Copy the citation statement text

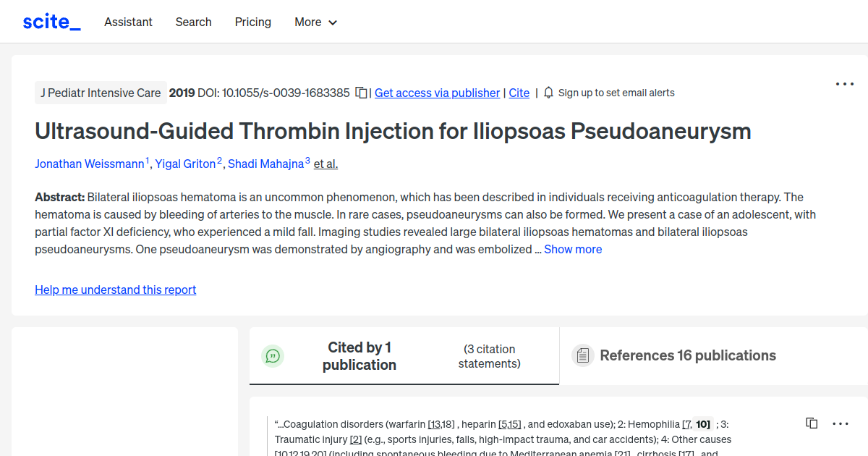(811, 423)
